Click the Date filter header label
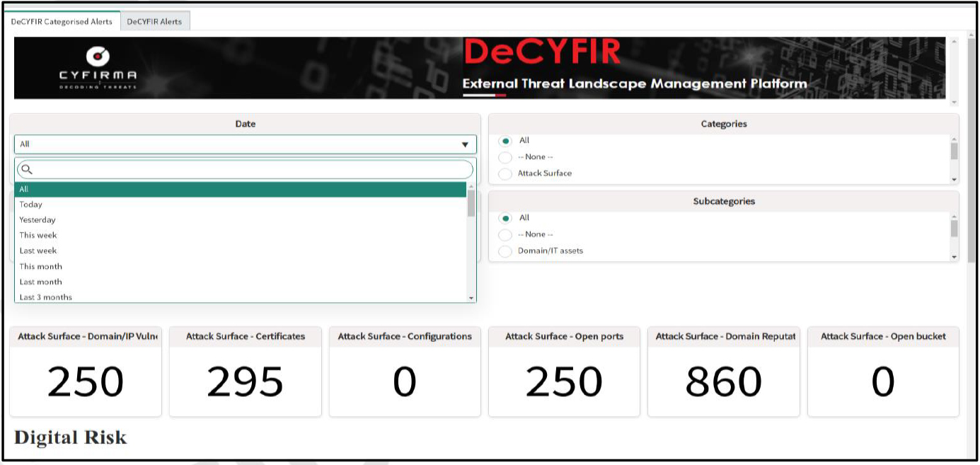 pos(246,124)
